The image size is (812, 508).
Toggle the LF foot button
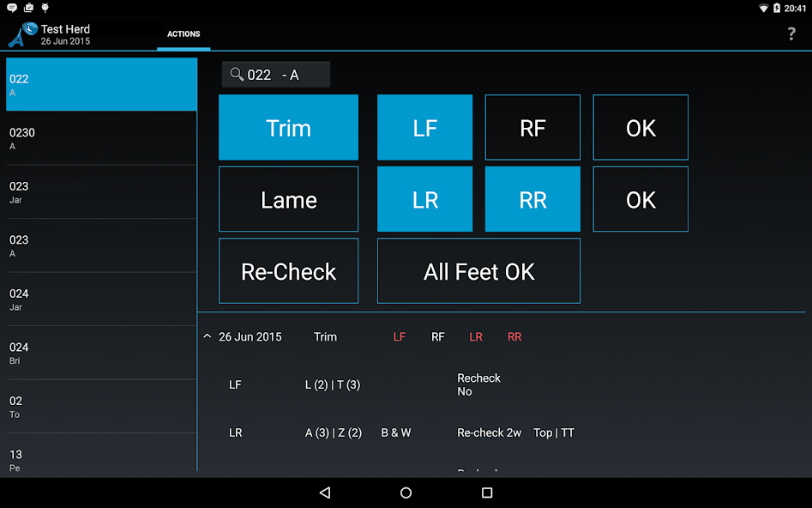coord(424,128)
